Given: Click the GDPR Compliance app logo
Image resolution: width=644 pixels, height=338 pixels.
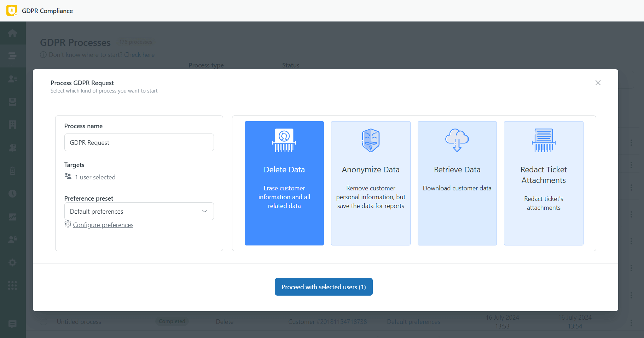Looking at the screenshot, I should (12, 11).
